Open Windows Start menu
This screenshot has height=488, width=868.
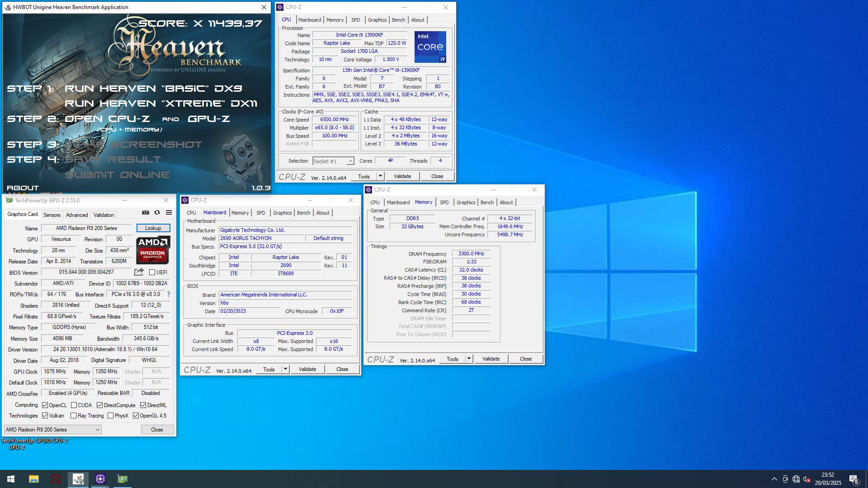[x=11, y=479]
